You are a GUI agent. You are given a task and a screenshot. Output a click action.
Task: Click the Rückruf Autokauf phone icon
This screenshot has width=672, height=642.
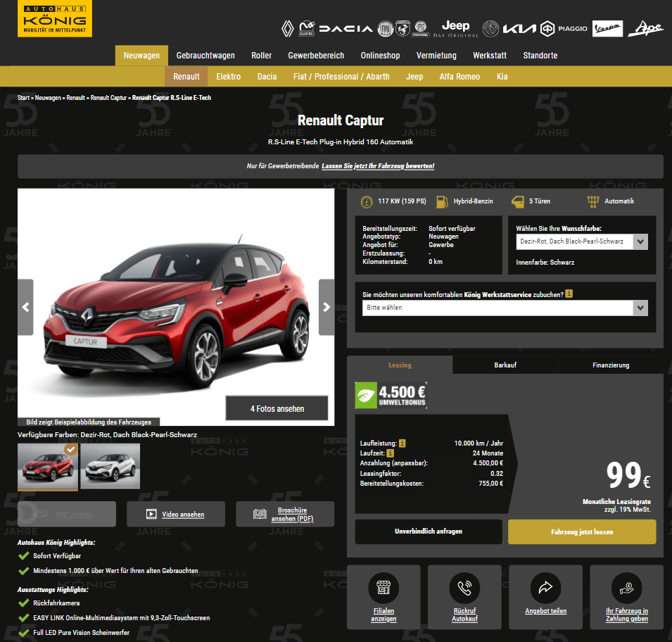point(464,588)
